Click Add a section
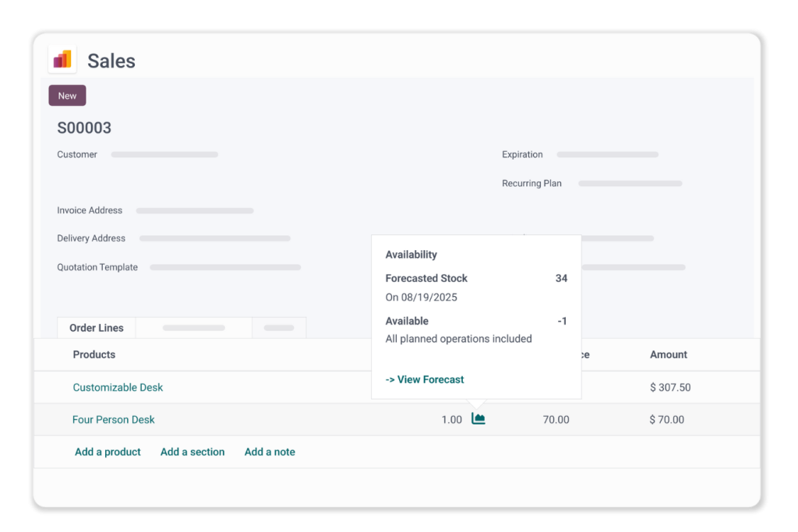798x532 pixels. 192,452
